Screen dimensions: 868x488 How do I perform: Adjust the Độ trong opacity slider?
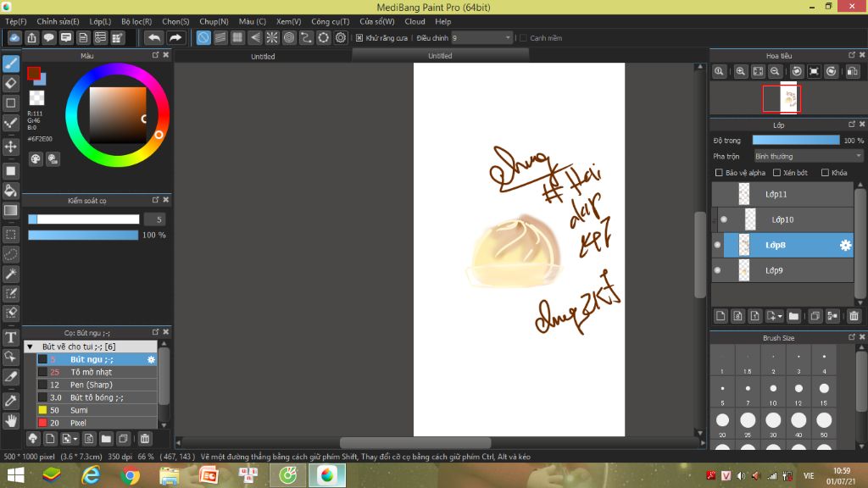[795, 141]
